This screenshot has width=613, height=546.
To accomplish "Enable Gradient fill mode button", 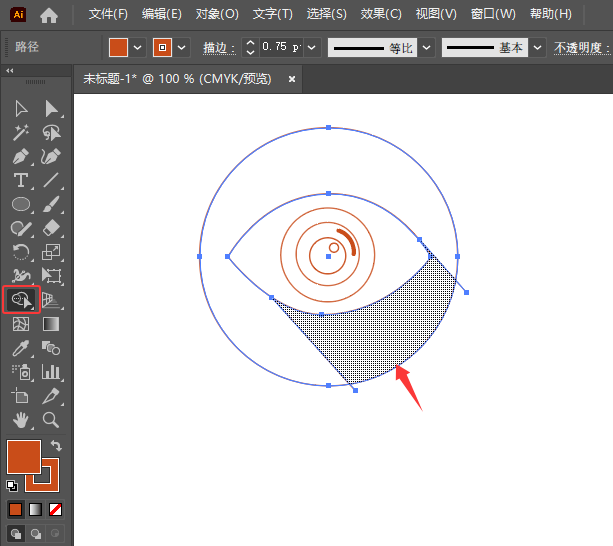I will pyautogui.click(x=36, y=509).
